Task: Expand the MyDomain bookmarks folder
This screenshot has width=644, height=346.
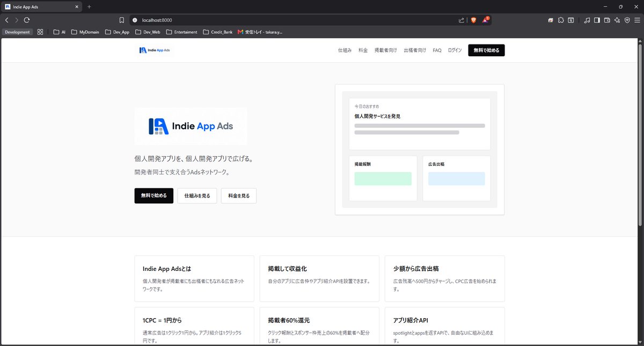Action: [85, 32]
